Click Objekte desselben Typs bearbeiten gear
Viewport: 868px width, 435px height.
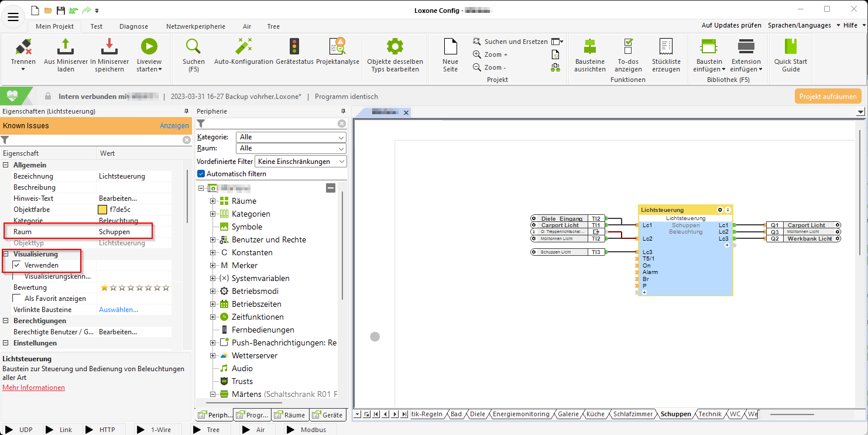tap(395, 46)
